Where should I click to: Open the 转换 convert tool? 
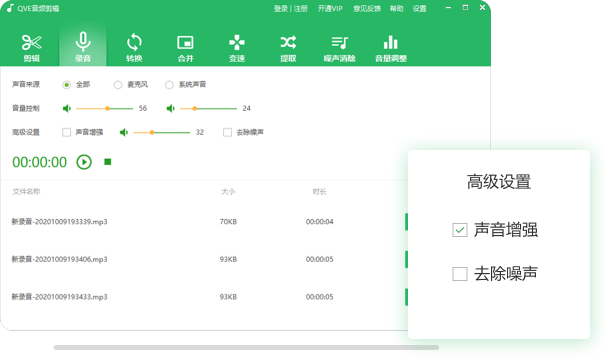coord(134,47)
